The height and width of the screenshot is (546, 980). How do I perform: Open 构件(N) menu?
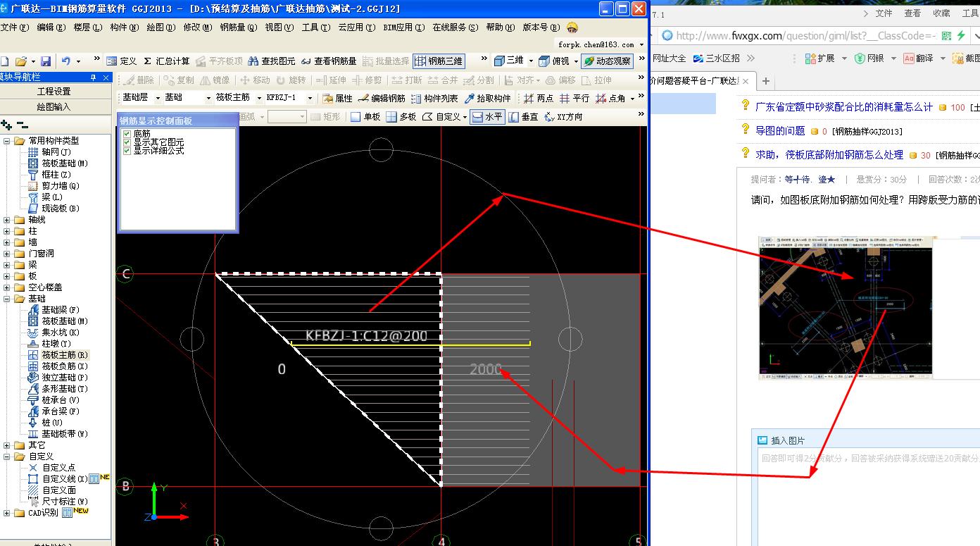pyautogui.click(x=124, y=27)
